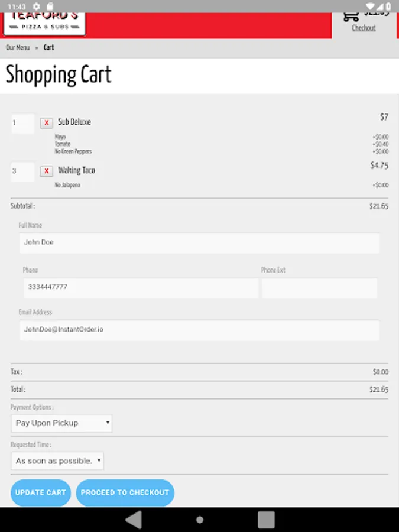Focus the Full Name text field
The height and width of the screenshot is (532, 399).
pyautogui.click(x=199, y=243)
